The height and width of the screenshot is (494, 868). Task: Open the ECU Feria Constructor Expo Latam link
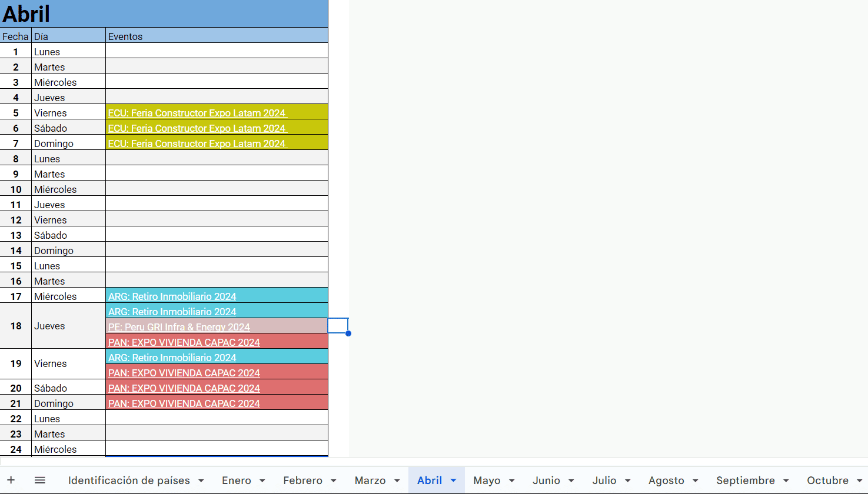(197, 113)
